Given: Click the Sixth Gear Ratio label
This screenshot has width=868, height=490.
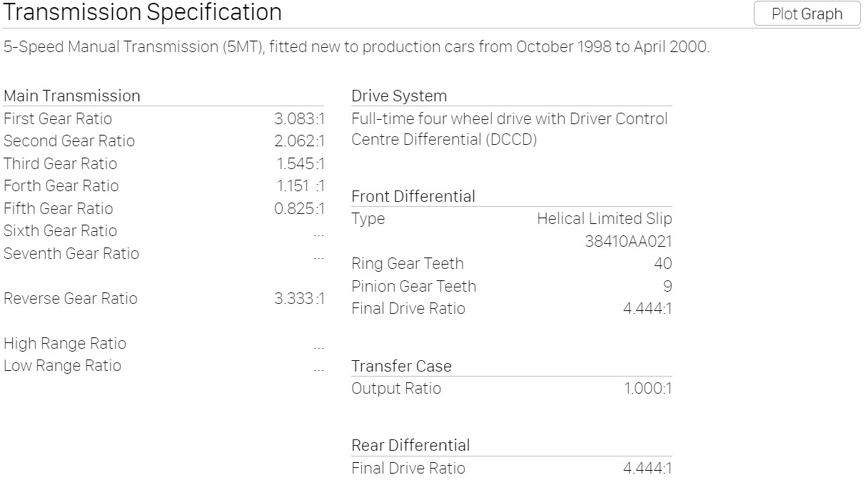Looking at the screenshot, I should pyautogui.click(x=60, y=231).
